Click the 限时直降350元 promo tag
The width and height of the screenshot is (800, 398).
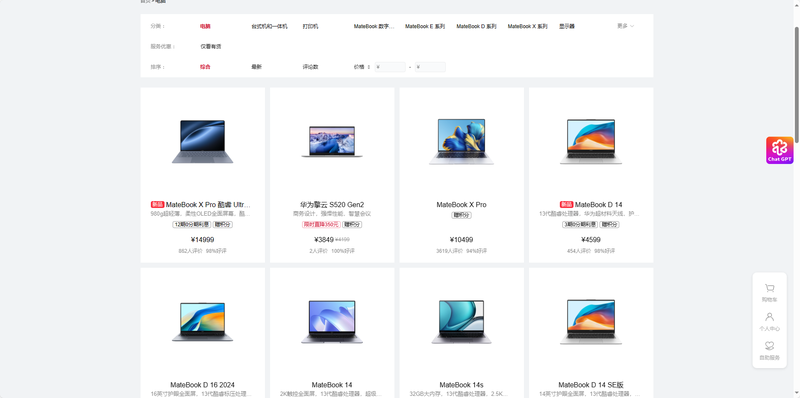coord(321,225)
